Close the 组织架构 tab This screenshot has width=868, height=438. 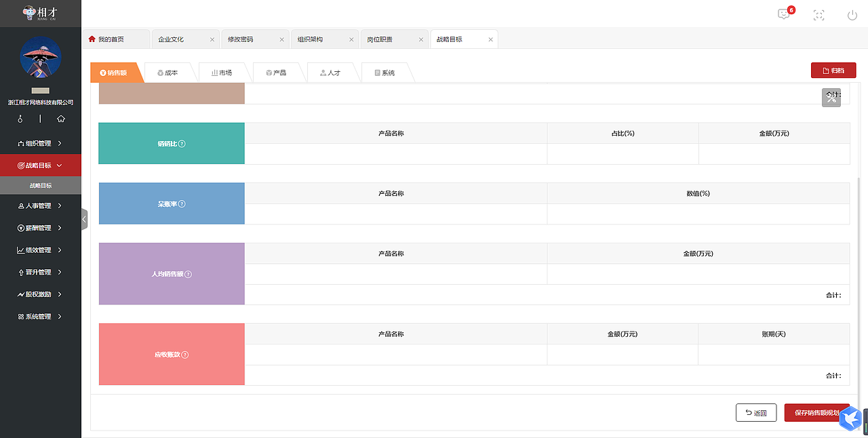coord(351,39)
